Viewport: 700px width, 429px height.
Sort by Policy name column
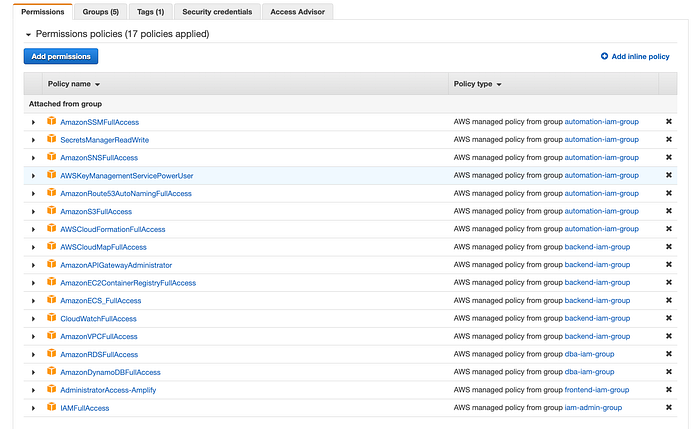(74, 84)
